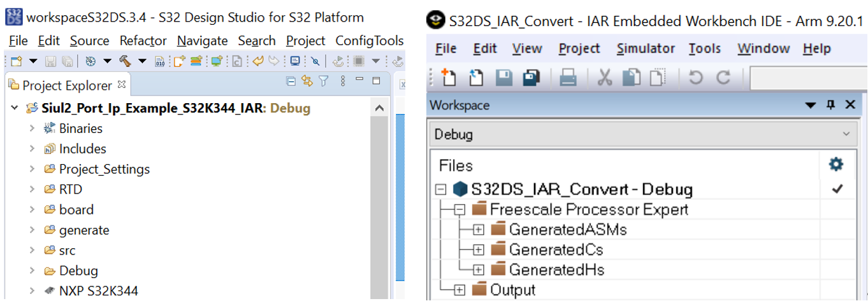
Task: Close the Project Explorer tab
Action: [122, 84]
